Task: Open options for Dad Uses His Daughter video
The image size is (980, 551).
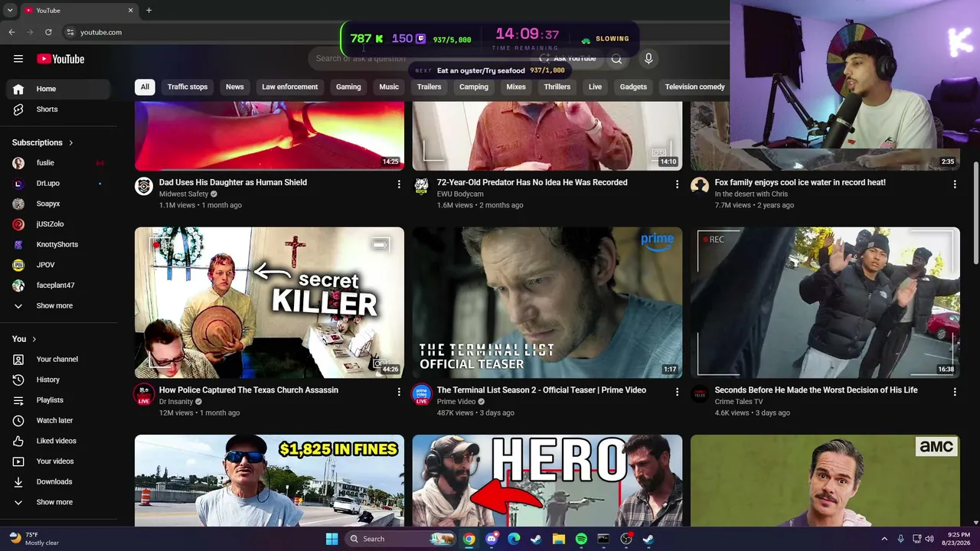Action: 399,184
